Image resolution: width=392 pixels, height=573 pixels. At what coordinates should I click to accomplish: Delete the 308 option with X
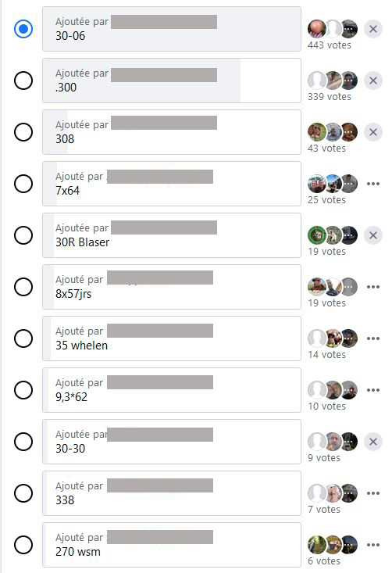coord(373,132)
